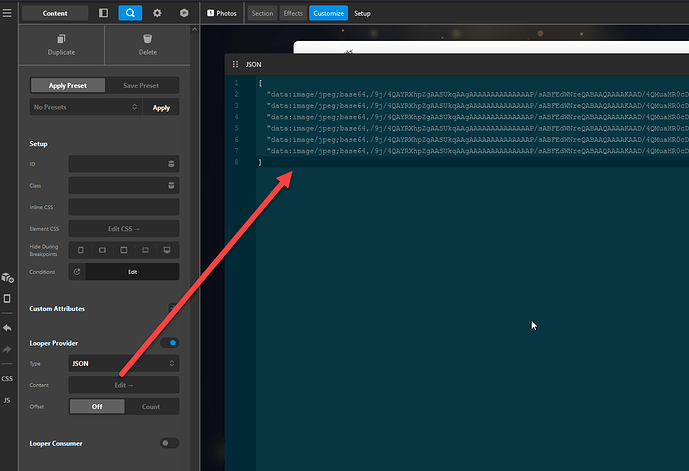
Task: Switch to the Section tab
Action: [x=262, y=13]
